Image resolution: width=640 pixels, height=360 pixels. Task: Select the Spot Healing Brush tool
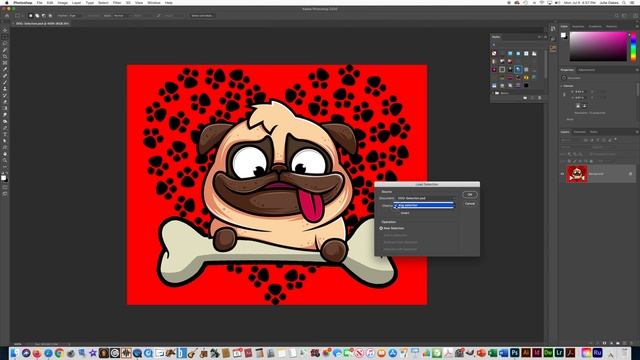click(x=4, y=75)
